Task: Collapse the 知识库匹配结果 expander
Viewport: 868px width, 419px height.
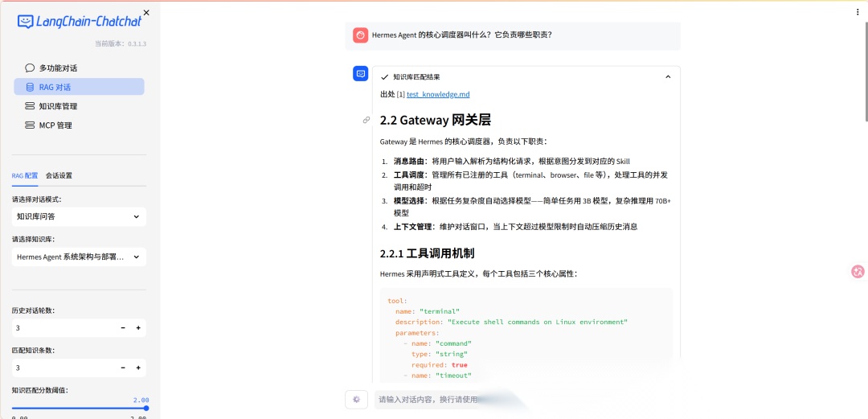Action: 668,77
